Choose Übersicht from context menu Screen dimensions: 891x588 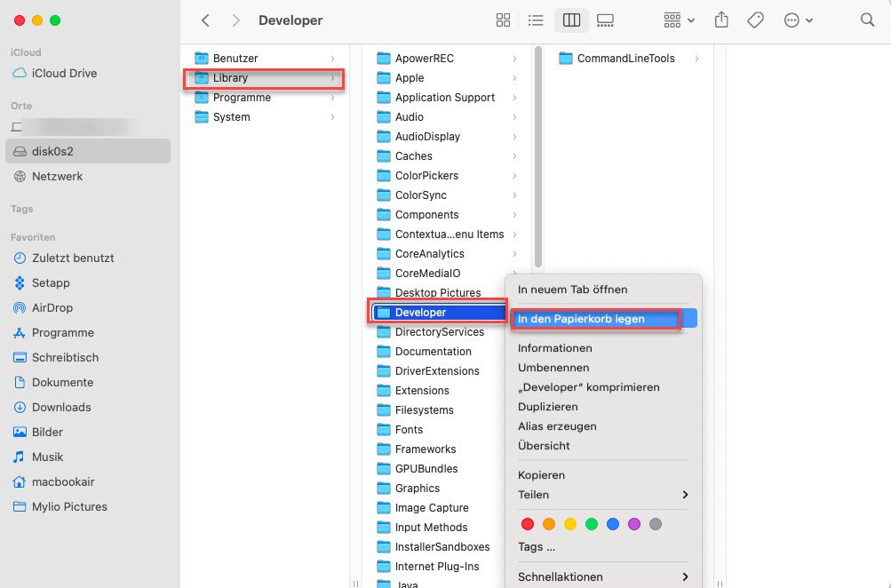[603, 446]
